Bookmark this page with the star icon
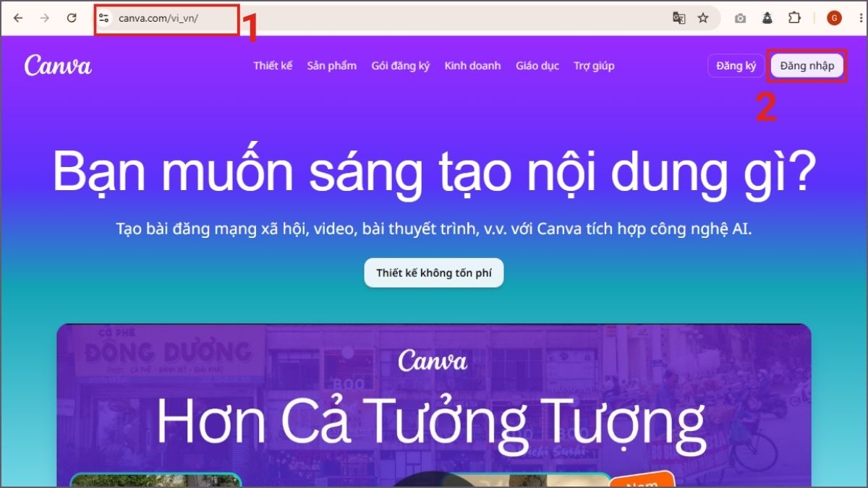Image resolution: width=868 pixels, height=488 pixels. click(703, 18)
